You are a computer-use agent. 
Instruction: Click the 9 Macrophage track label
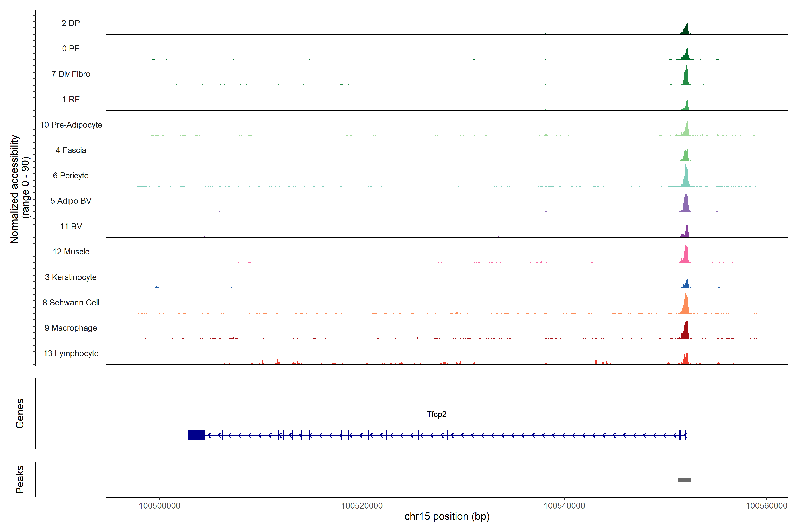pos(70,328)
